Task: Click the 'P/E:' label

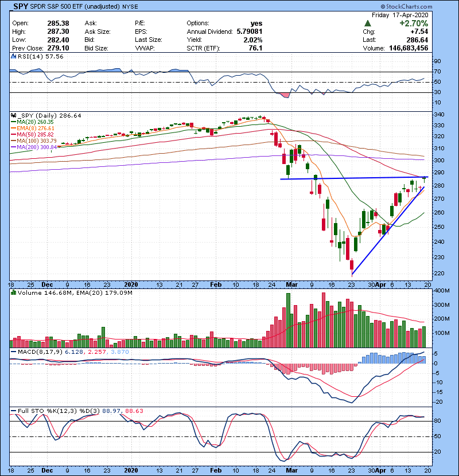Action: [140, 24]
